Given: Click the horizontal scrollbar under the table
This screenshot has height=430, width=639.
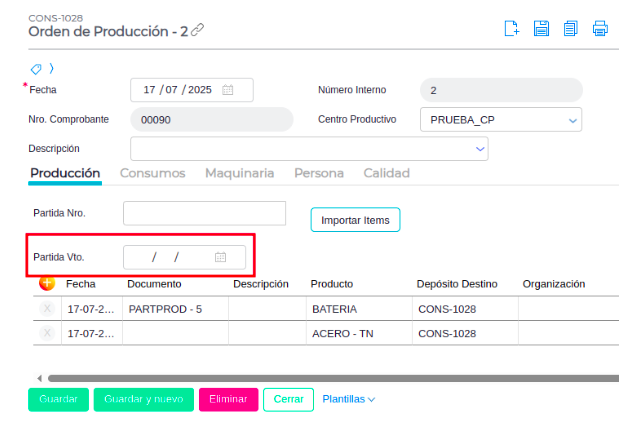Looking at the screenshot, I should (x=330, y=378).
